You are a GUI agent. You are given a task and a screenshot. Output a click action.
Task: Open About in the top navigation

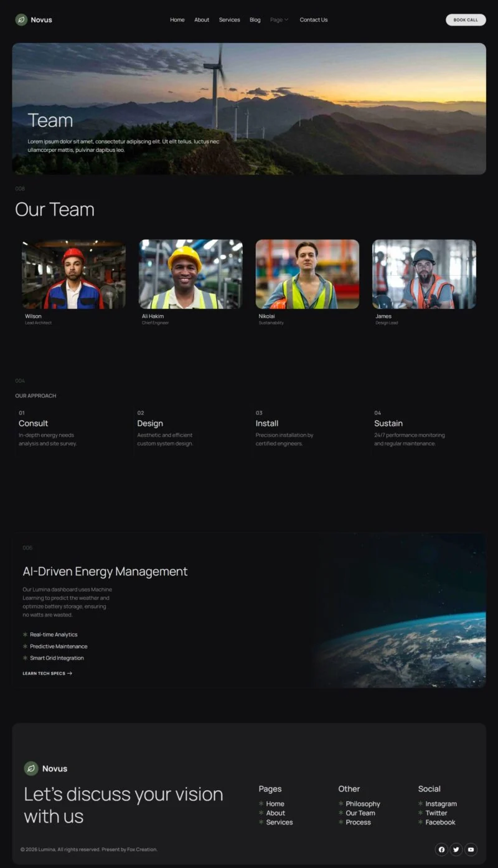202,20
